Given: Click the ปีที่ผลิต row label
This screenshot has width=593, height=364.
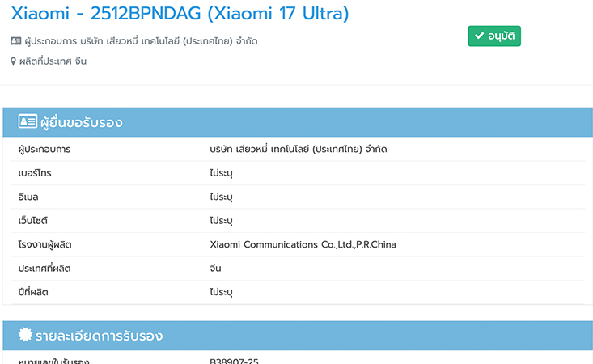Looking at the screenshot, I should [x=33, y=292].
